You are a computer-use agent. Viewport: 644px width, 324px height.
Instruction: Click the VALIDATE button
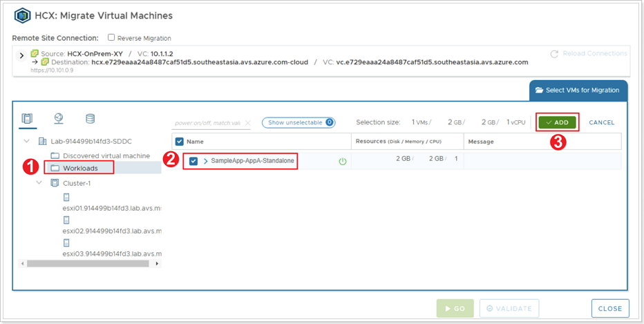(x=509, y=308)
